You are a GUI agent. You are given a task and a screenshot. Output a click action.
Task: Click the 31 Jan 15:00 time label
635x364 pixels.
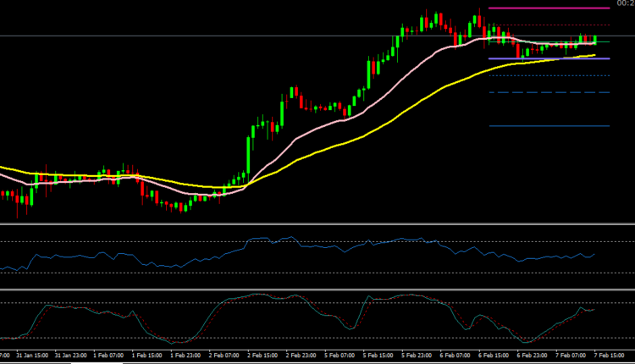coord(35,356)
